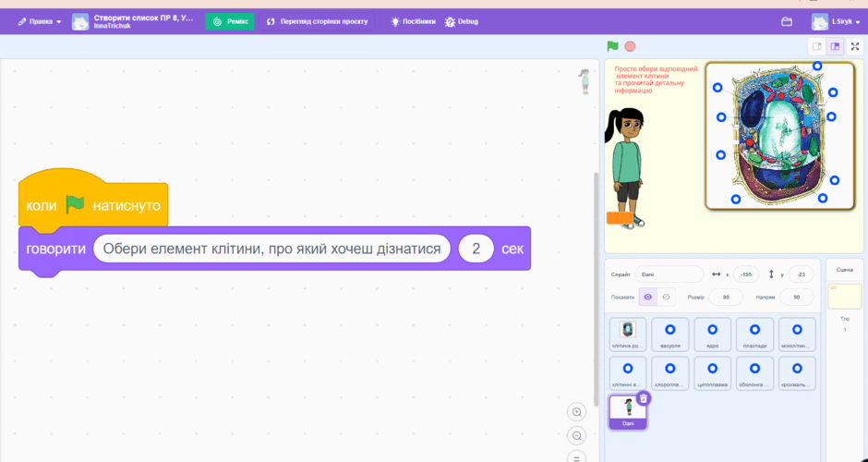Click Перегляд сторінки проєкту button
Screen dimensions: 868x462
click(317, 21)
